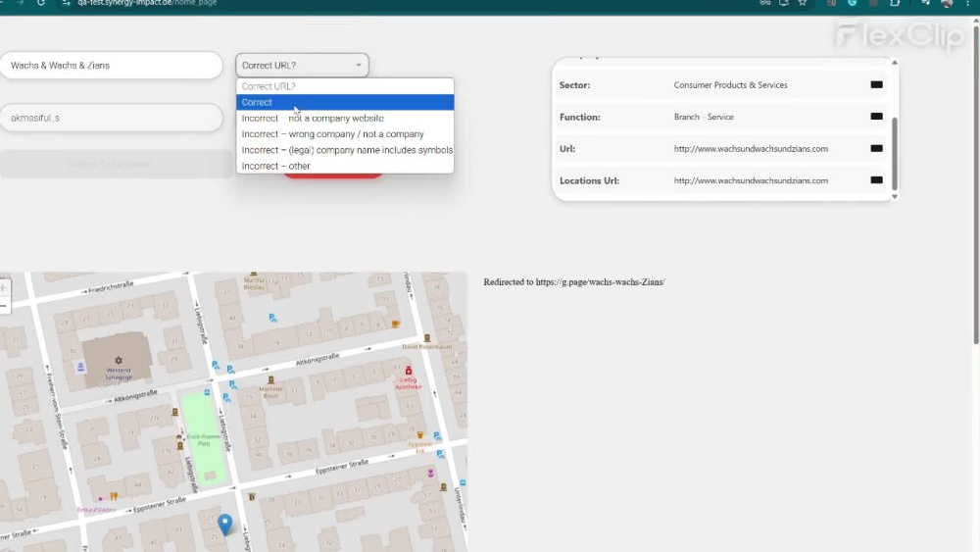Zoom in the map with plus button
Image resolution: width=980 pixels, height=552 pixels.
[x=3, y=288]
